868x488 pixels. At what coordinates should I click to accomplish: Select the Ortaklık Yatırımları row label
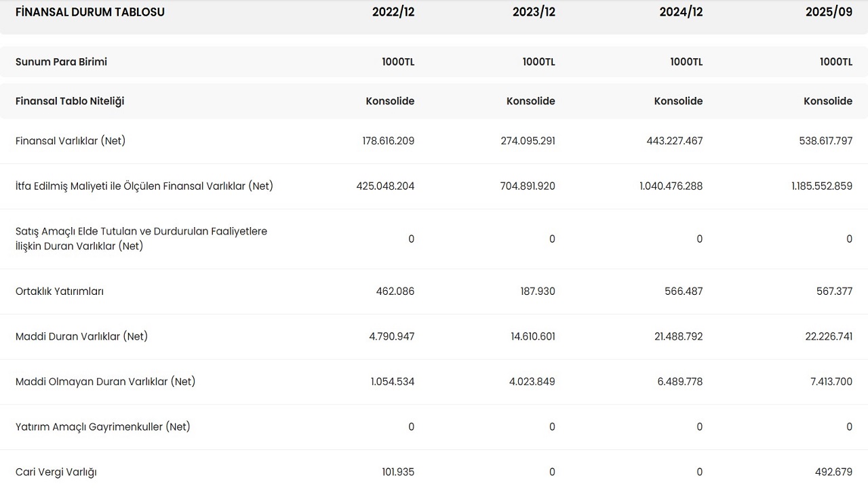(60, 291)
